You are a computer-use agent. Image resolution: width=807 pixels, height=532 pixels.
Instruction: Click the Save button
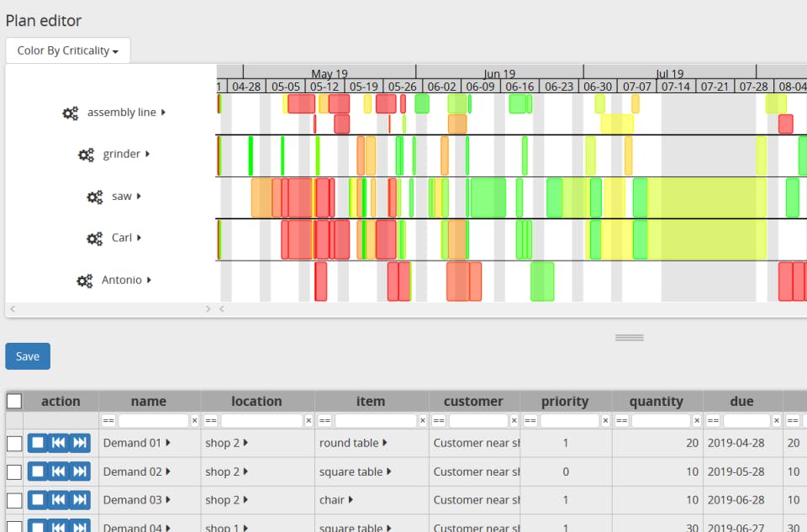28,356
